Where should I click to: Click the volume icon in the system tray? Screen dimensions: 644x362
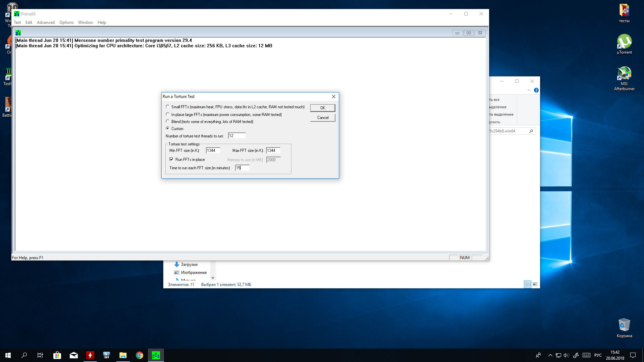(567, 355)
